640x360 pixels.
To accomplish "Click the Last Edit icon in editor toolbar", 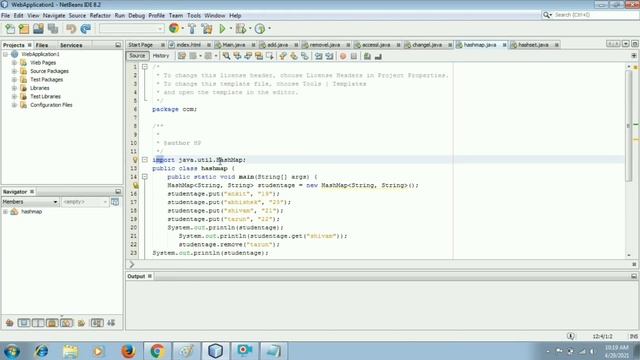I will pos(182,56).
